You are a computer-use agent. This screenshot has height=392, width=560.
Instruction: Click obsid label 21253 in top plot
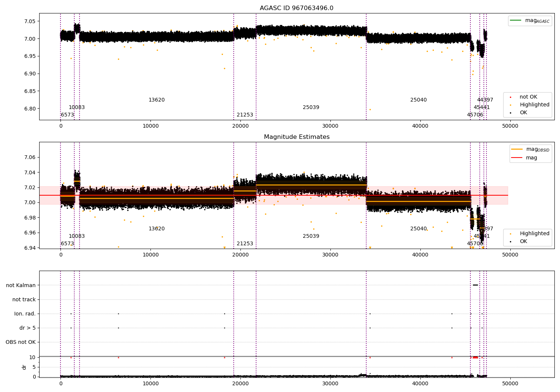245,115
